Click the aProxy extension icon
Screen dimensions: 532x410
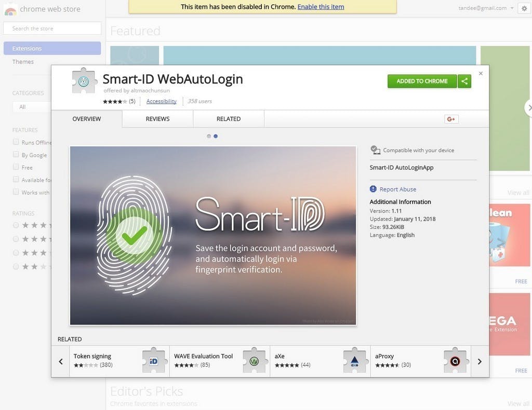pos(455,361)
